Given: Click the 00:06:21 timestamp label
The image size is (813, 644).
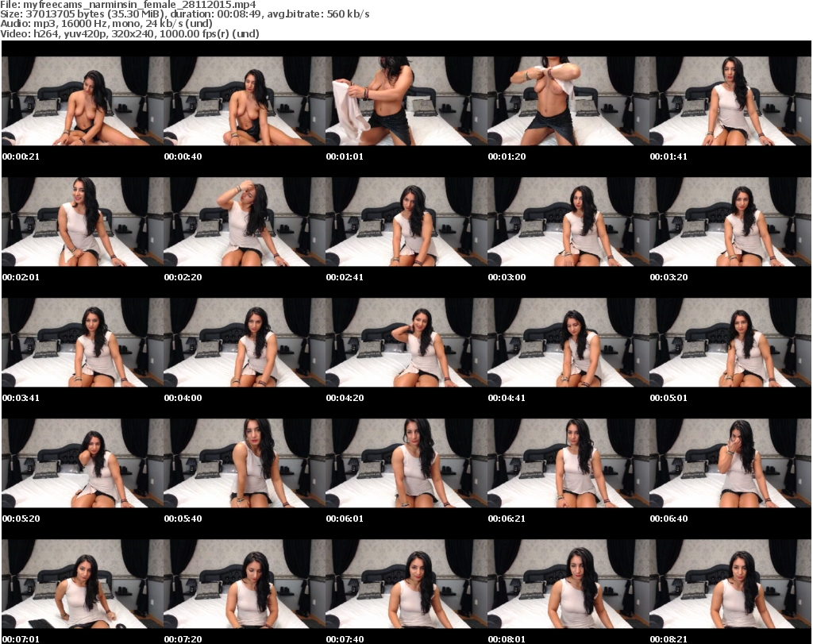Looking at the screenshot, I should 507,519.
